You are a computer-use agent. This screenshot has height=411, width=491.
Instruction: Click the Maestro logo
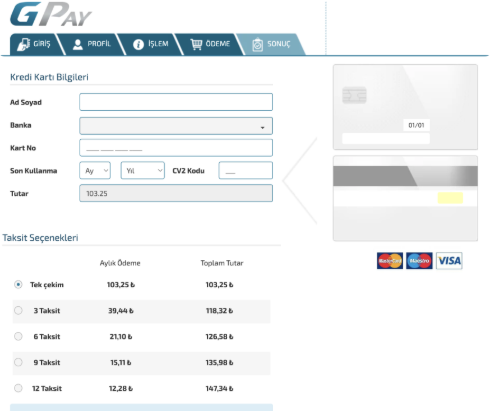point(419,261)
